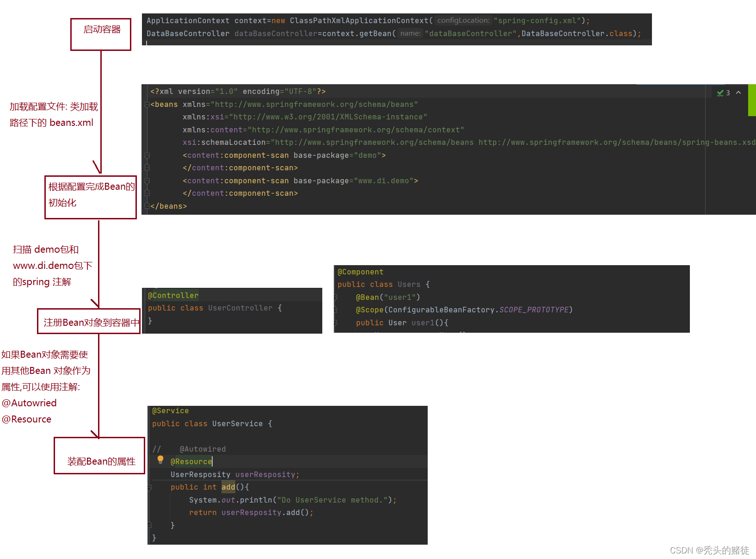Click the inspections checkmark widget showing 3

(723, 93)
